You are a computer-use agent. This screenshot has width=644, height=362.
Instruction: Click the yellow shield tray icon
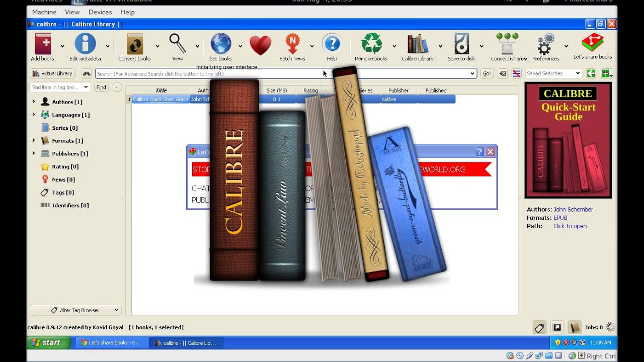(557, 343)
